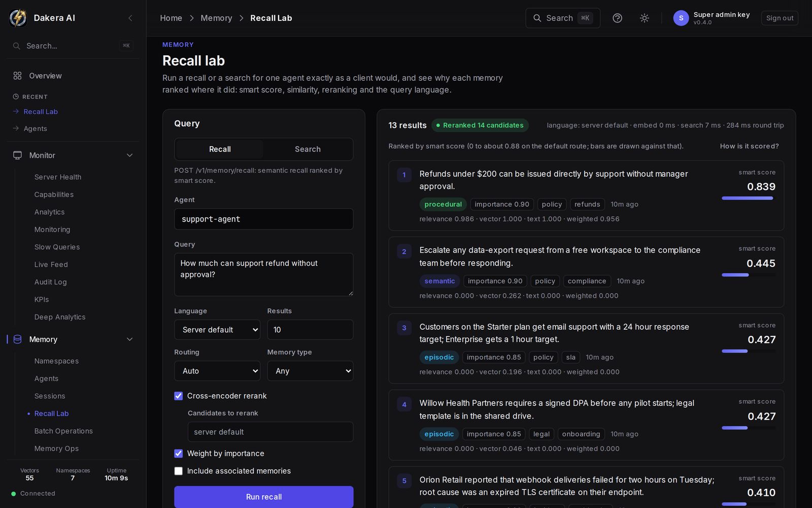Click the arrow icon beside recent Agents
Screen dimensions: 812x508
point(16,129)
